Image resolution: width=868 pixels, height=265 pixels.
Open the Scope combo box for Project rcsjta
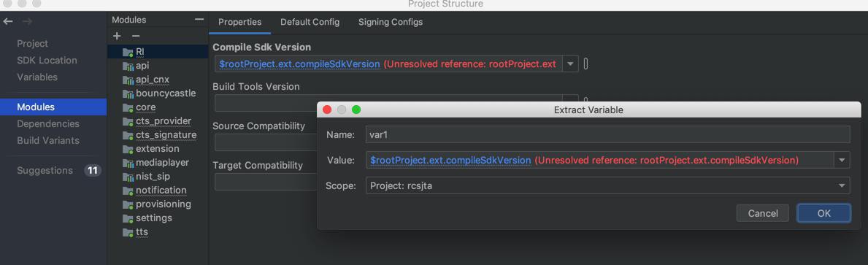point(608,186)
